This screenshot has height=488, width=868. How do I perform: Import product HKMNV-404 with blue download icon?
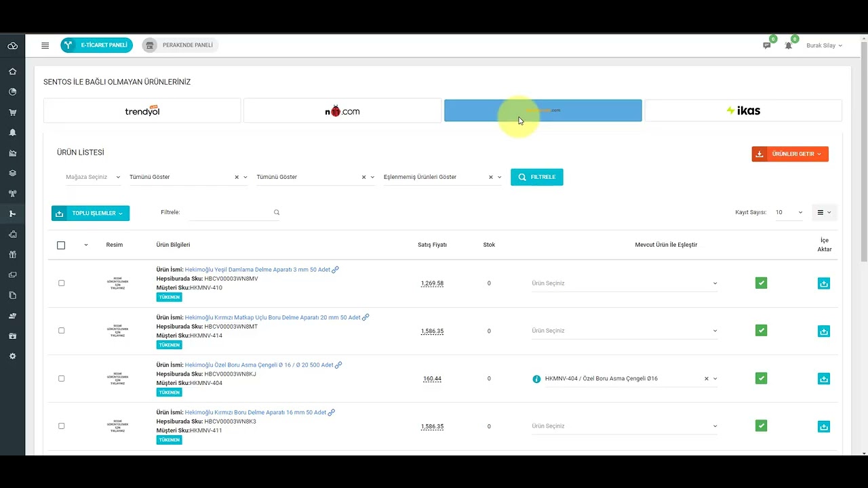click(824, 379)
